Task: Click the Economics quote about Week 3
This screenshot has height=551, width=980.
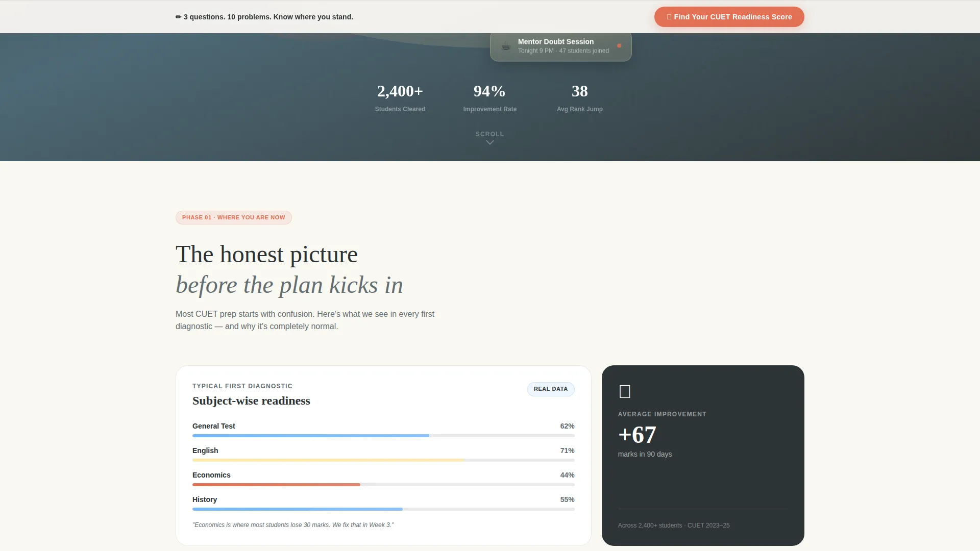Action: click(x=293, y=525)
